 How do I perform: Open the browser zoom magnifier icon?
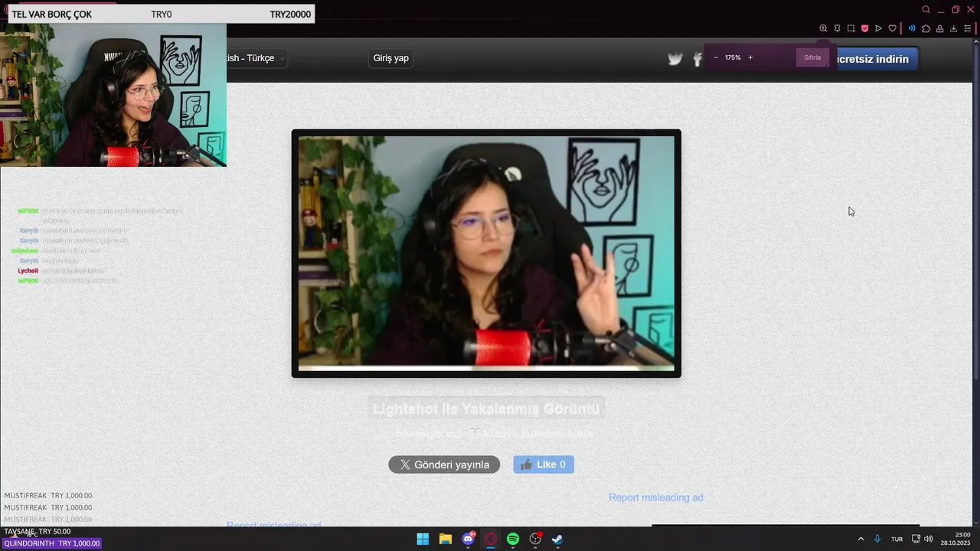pos(823,28)
